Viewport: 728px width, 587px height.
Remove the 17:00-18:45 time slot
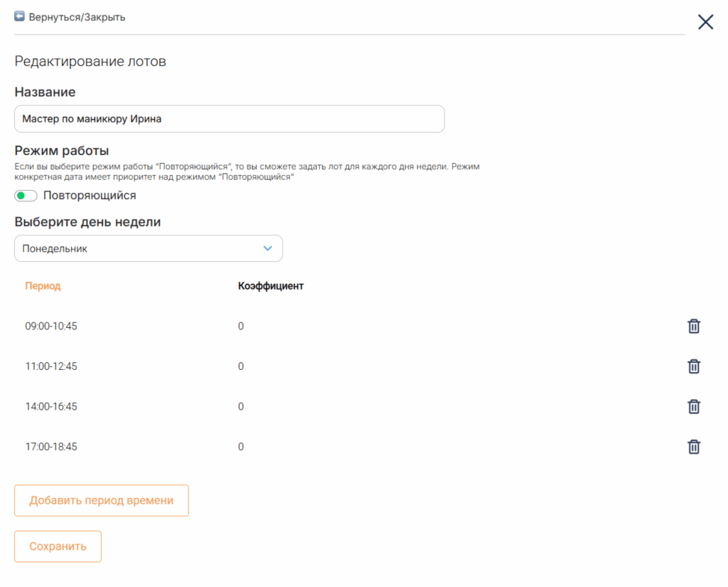(694, 447)
